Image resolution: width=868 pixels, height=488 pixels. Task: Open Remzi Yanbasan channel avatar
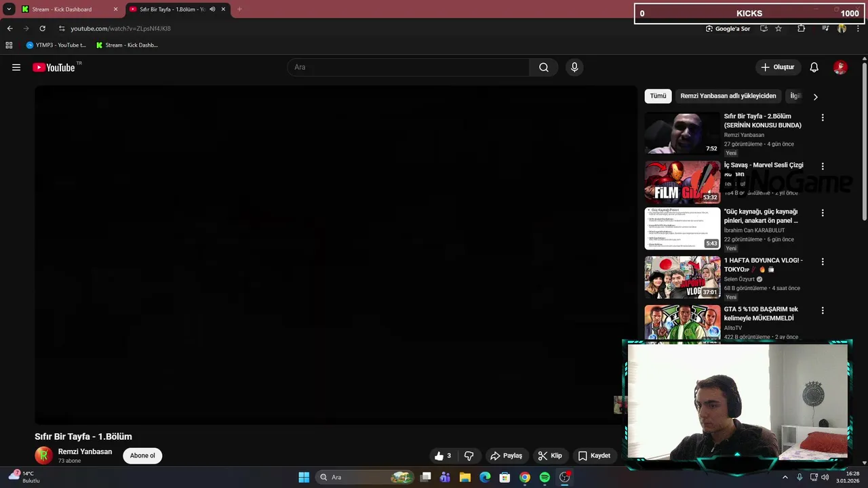coord(43,455)
